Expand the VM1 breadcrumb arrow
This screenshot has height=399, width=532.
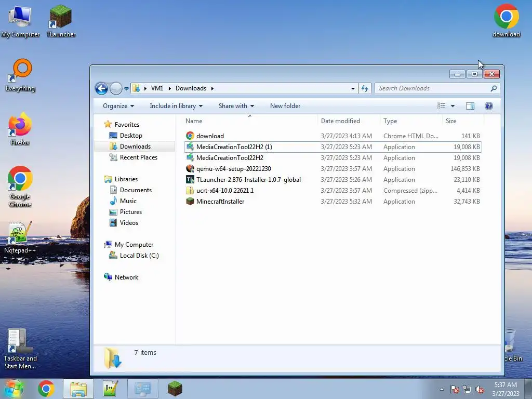(170, 88)
